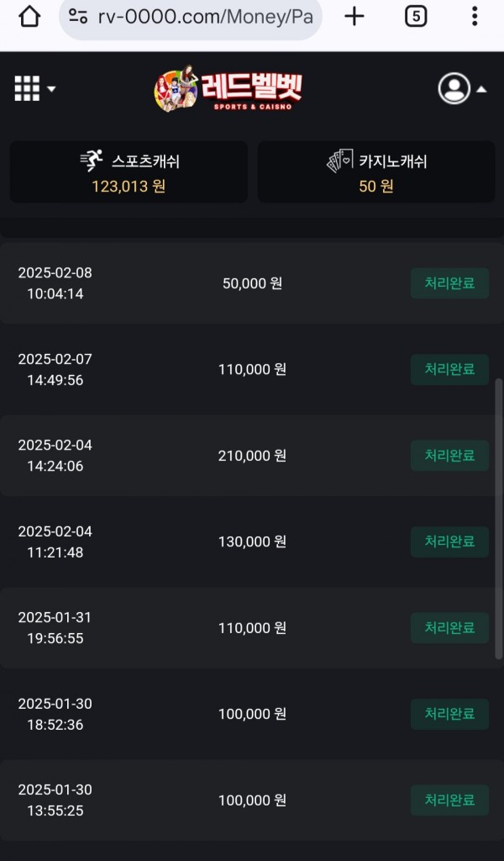
Task: Tap the running man sports cash icon
Action: coord(92,161)
